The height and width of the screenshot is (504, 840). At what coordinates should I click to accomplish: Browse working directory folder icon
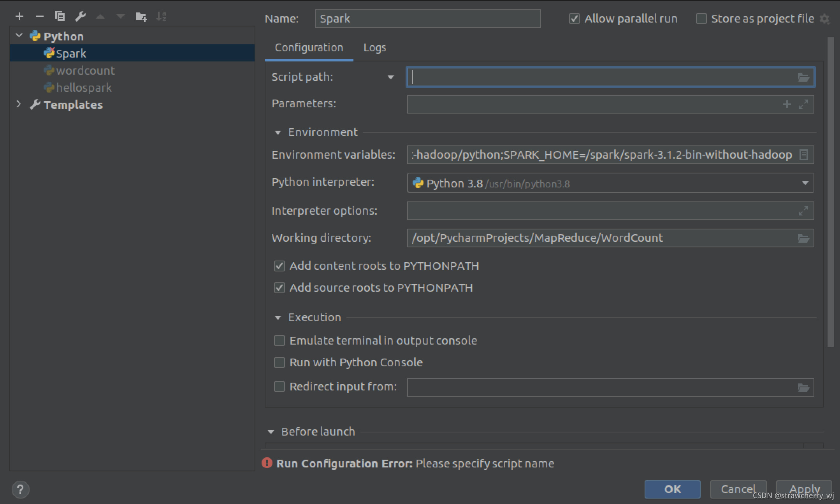[x=803, y=238]
